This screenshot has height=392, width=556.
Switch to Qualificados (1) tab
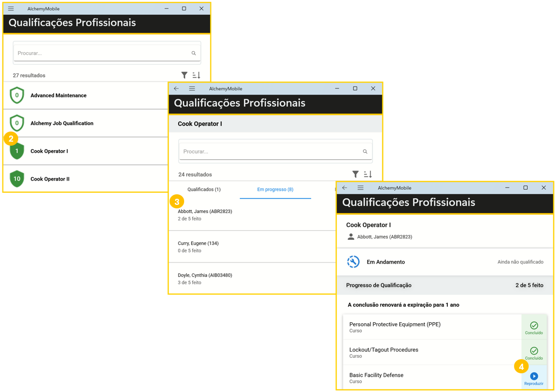[204, 190]
